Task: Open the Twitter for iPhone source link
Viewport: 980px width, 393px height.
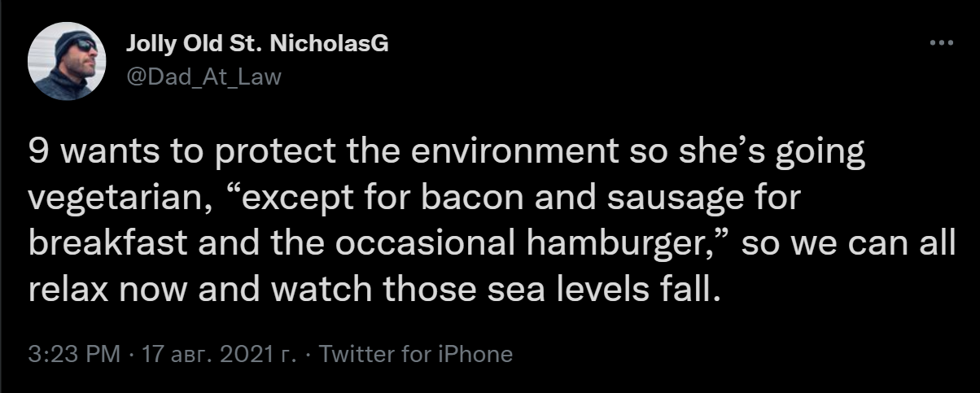Action: tap(417, 355)
